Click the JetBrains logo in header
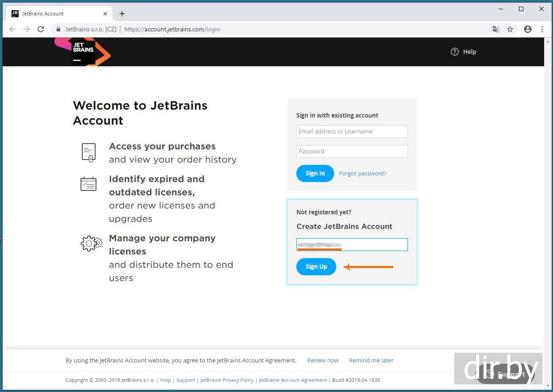The image size is (553, 392). tap(83, 52)
